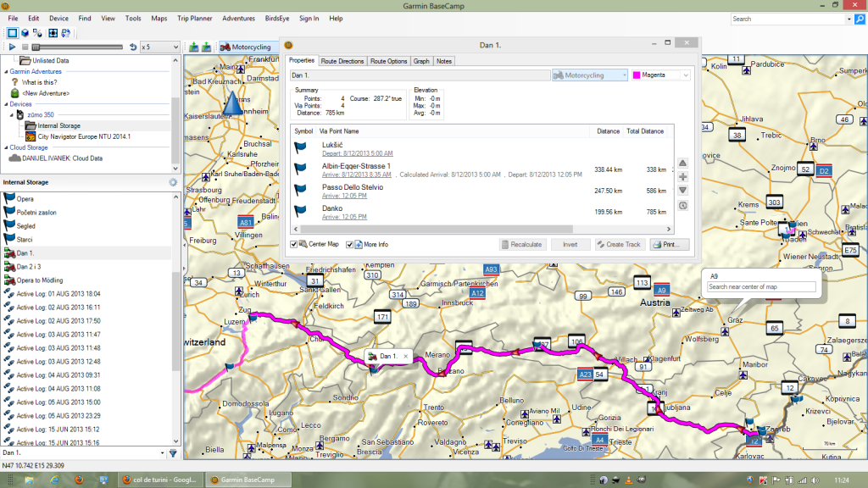Open the main search box dropdown arrow
Screen dimensions: 868x488
pyautogui.click(x=849, y=19)
